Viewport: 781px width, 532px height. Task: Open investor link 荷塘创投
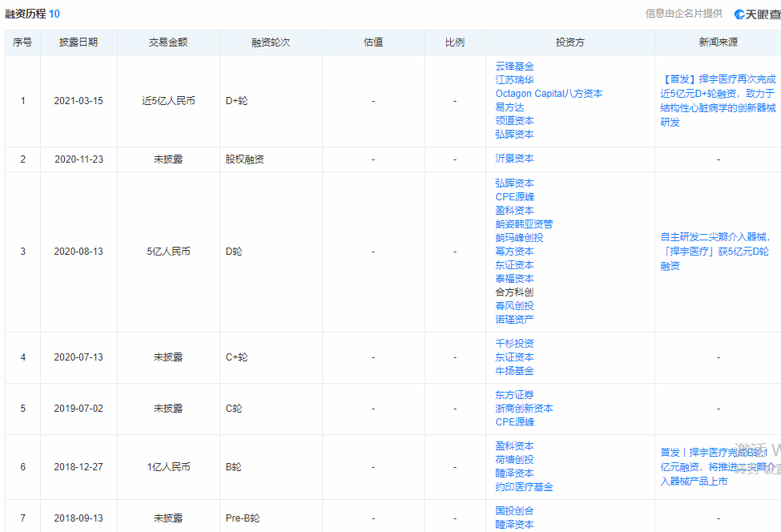514,460
